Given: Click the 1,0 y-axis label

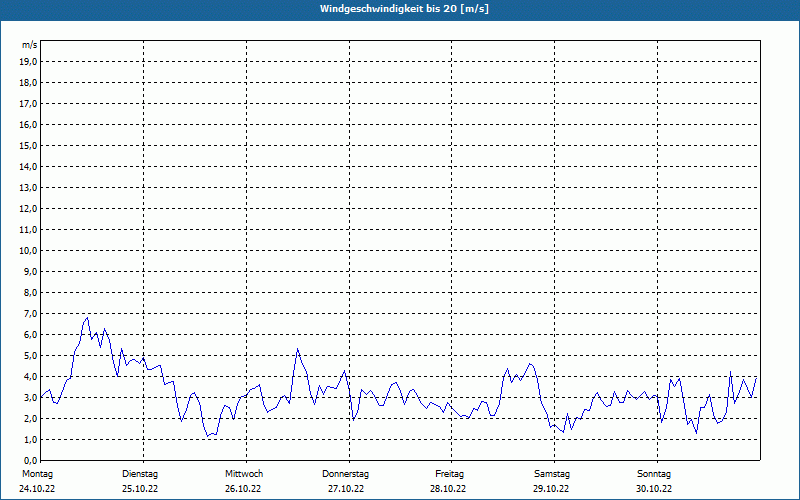Looking at the screenshot, I should click(30, 440).
